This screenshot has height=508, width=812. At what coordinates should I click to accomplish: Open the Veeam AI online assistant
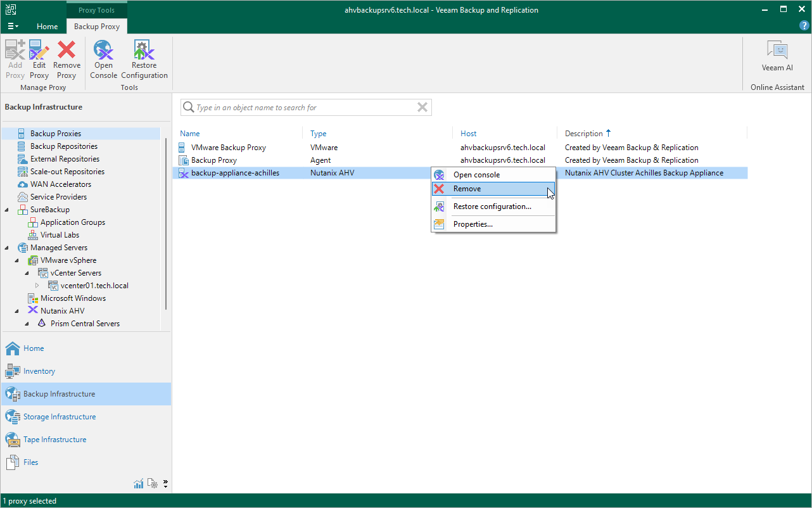pyautogui.click(x=777, y=56)
